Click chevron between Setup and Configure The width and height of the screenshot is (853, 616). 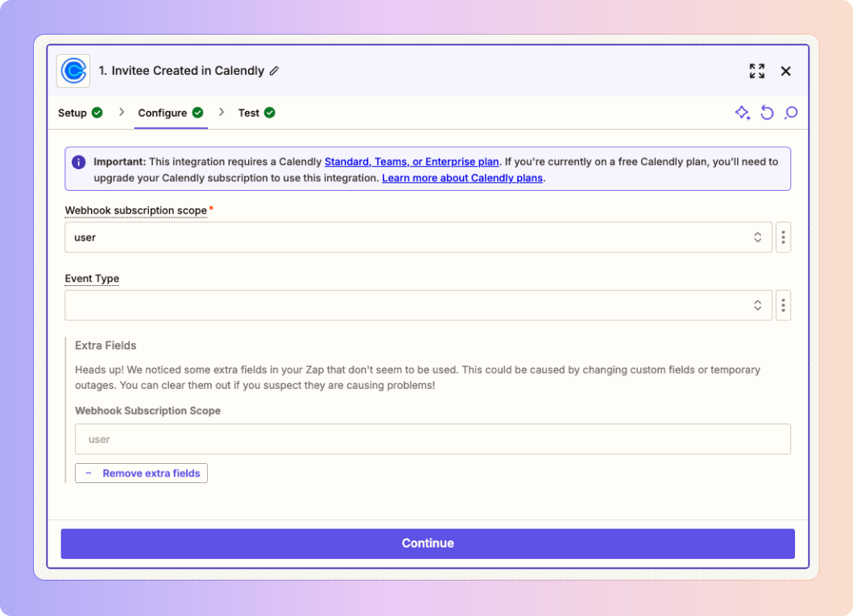click(x=122, y=112)
